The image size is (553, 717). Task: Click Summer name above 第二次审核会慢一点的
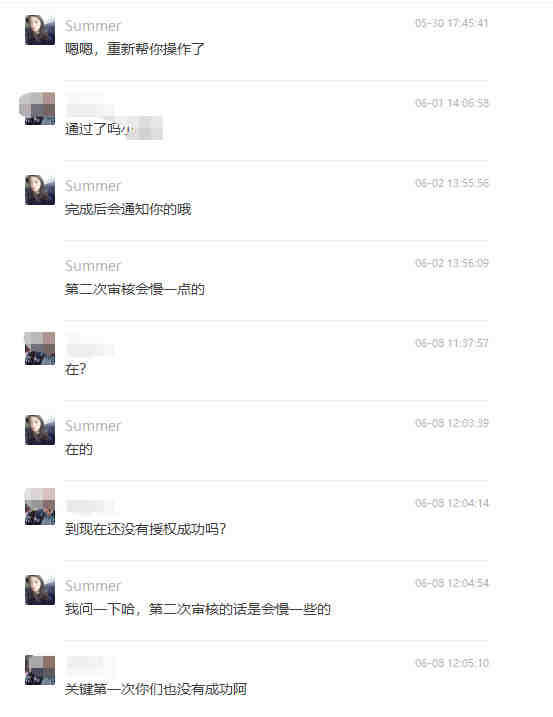click(93, 266)
